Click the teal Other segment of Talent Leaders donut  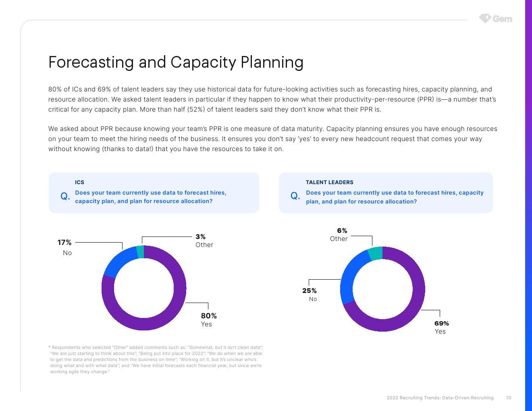[x=375, y=253]
